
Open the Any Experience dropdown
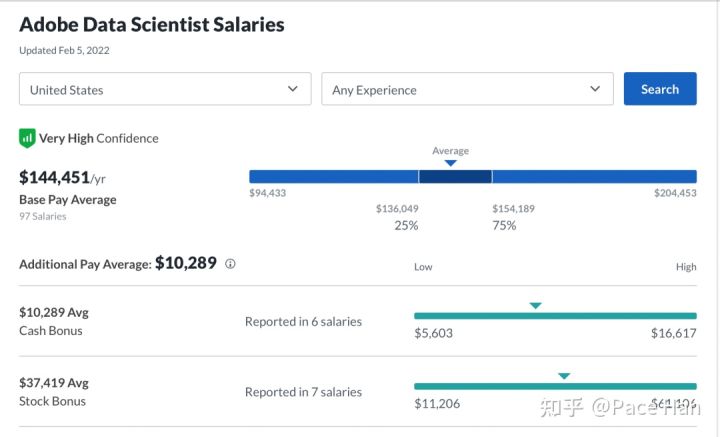coord(467,89)
